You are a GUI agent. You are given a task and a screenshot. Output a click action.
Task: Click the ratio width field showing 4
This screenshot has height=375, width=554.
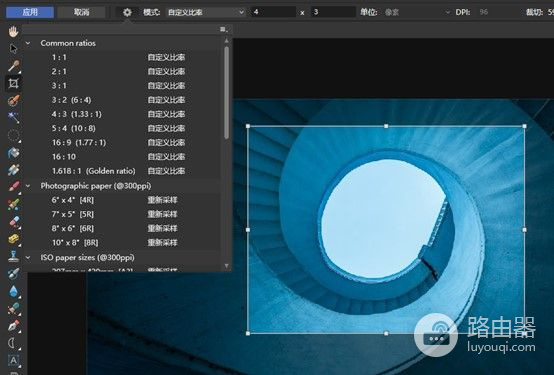[x=273, y=12]
